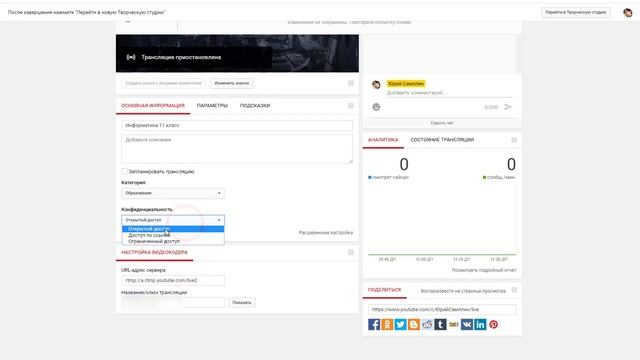Click Перейти в Творческую студию button

[x=576, y=12]
